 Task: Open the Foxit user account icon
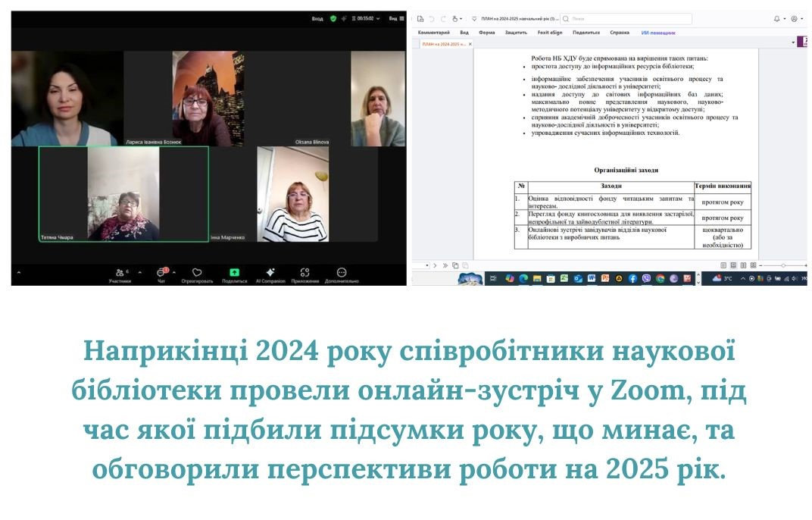tap(794, 19)
